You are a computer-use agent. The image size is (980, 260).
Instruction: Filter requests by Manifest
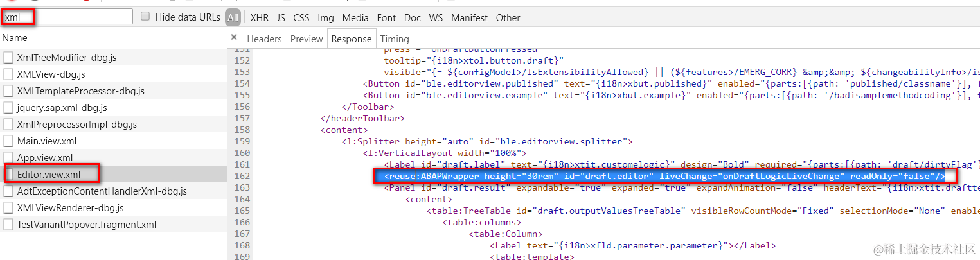pos(469,18)
